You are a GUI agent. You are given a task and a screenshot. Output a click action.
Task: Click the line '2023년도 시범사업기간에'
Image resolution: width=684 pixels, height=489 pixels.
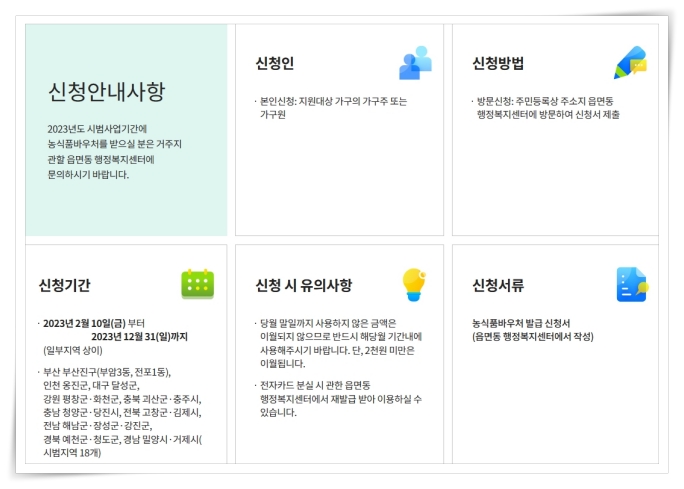point(97,129)
